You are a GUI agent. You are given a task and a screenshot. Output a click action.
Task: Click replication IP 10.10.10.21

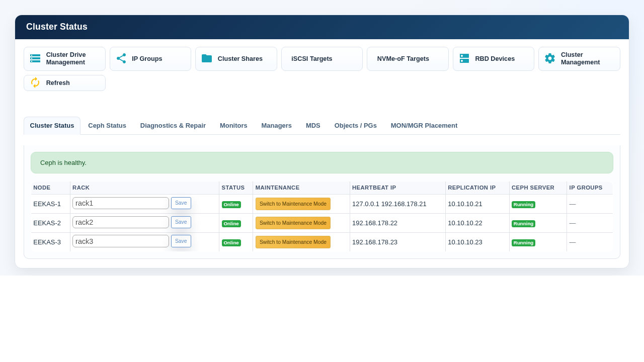point(465,204)
